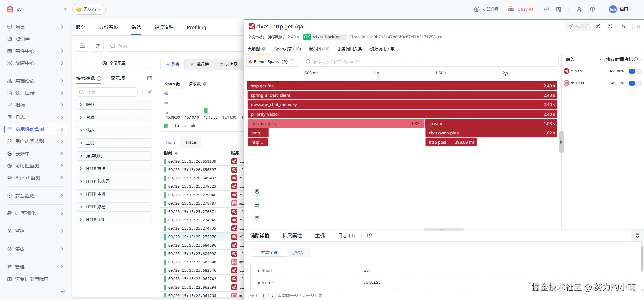Screen dimensions: 644x300
Task: Open the 俊雨 account dropdown
Action: pos(621,9)
